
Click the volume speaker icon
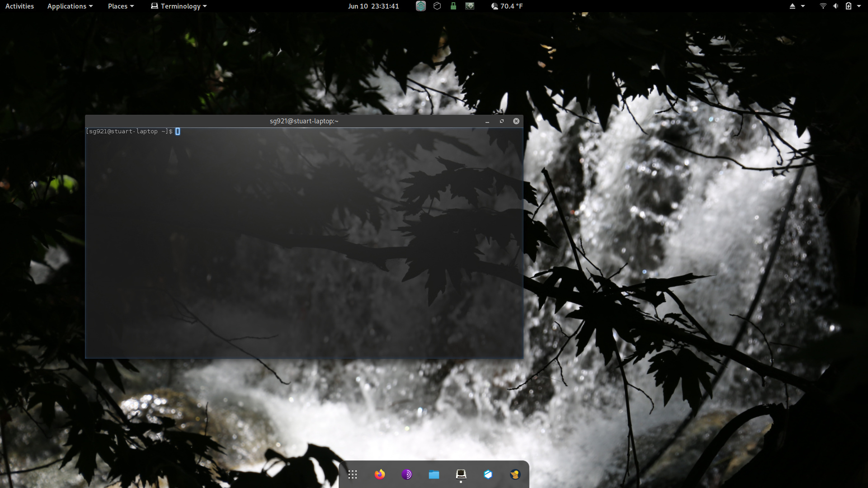pos(836,6)
